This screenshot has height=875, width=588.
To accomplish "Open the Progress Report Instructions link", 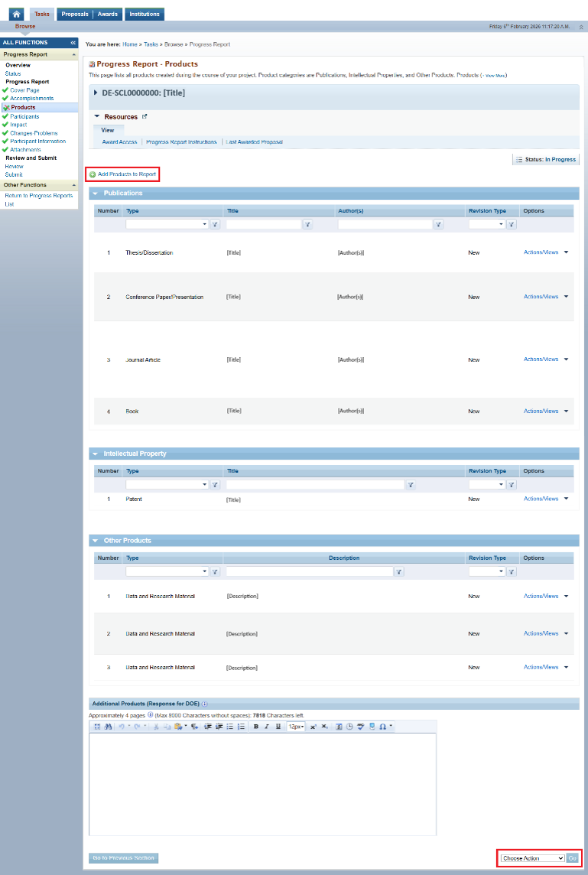I will 181,142.
